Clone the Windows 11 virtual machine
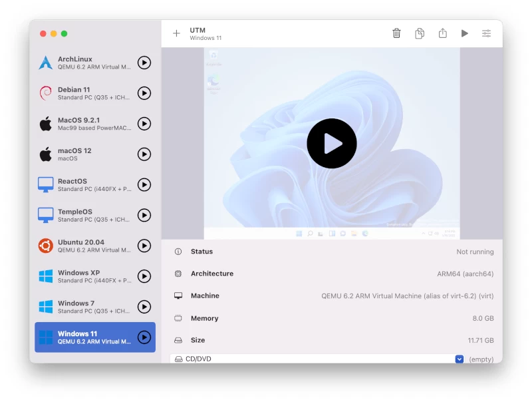The height and width of the screenshot is (402, 532). [420, 33]
